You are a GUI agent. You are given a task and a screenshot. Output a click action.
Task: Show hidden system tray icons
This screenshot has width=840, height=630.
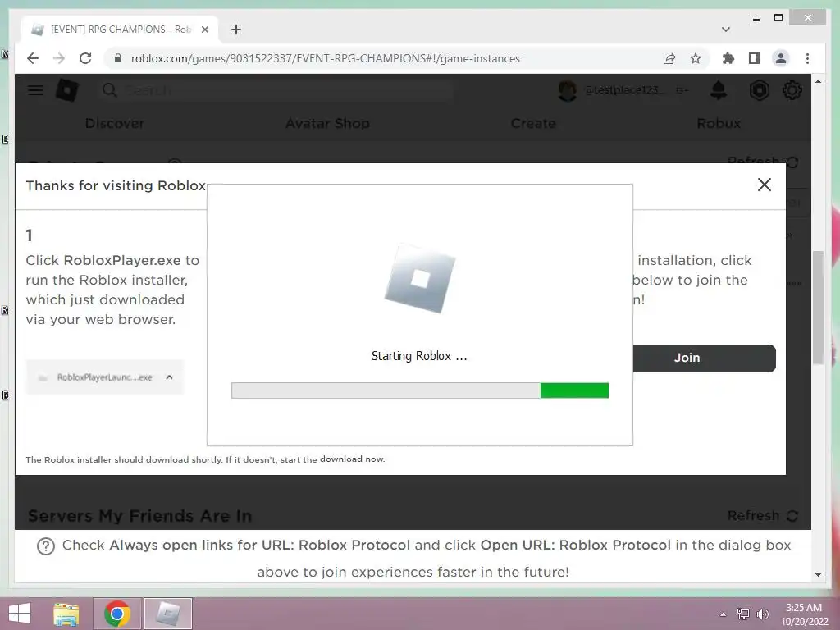[x=723, y=614]
